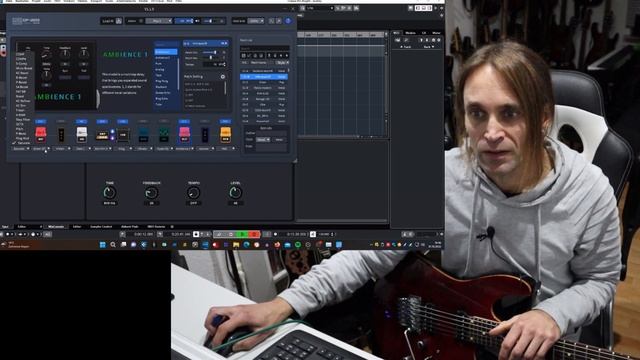Click the FEEDBACK knob
The width and height of the screenshot is (640, 360).
pyautogui.click(x=151, y=193)
